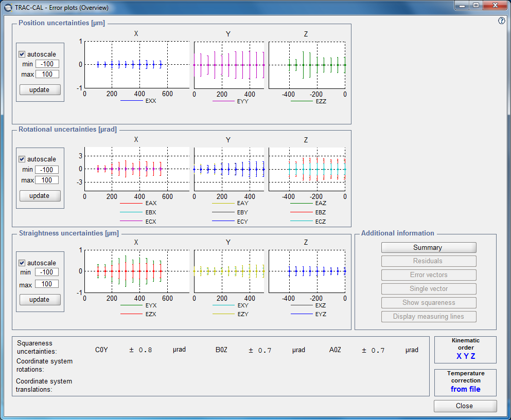Click the EYX legend label
The width and height of the screenshot is (511, 420).
(151, 305)
